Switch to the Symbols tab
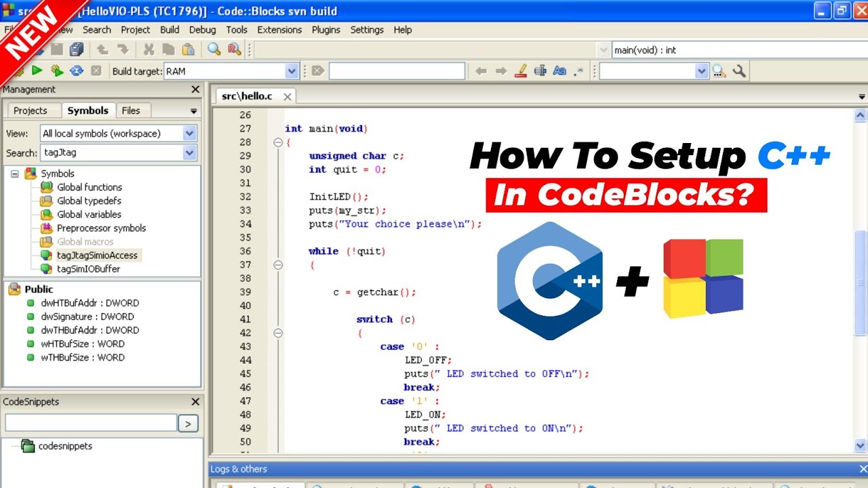 87,110
